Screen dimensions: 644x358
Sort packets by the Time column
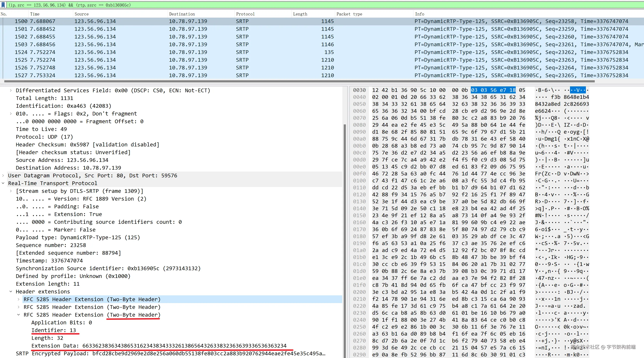click(x=35, y=14)
